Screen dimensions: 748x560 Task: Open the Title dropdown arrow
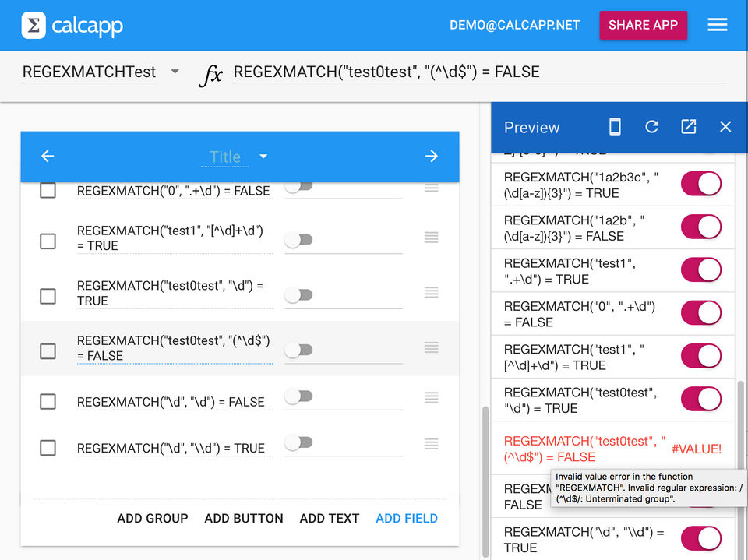tap(263, 157)
